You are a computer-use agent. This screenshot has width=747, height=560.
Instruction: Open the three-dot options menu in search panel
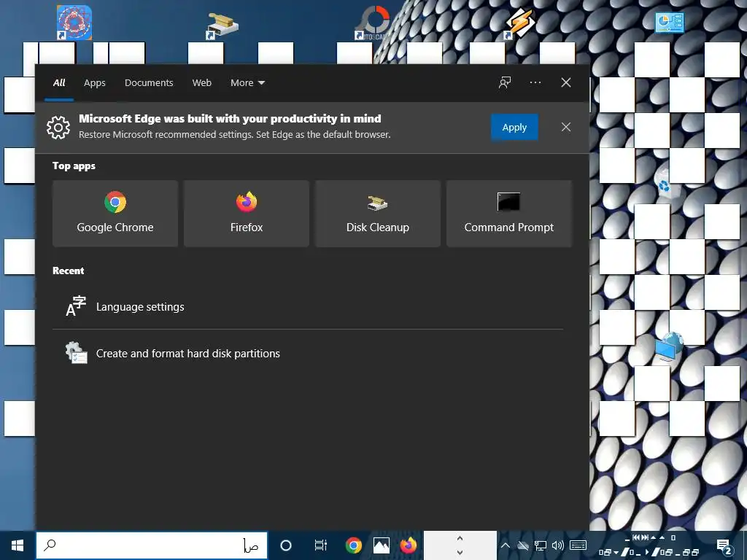(x=535, y=82)
